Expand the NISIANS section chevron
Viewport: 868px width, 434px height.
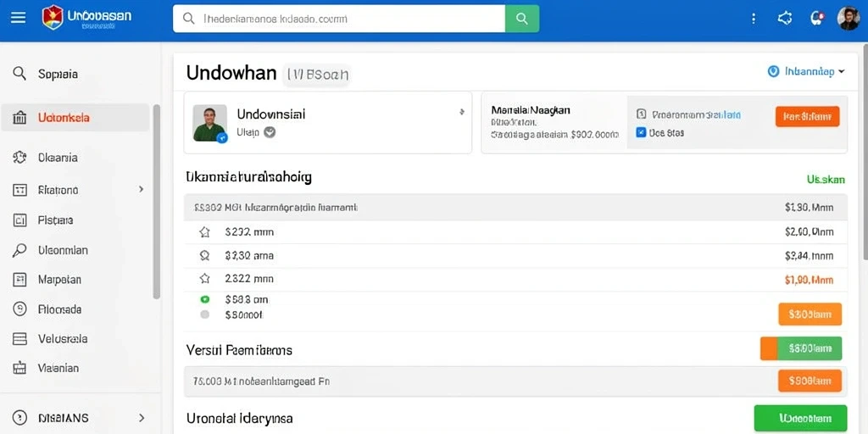click(142, 418)
